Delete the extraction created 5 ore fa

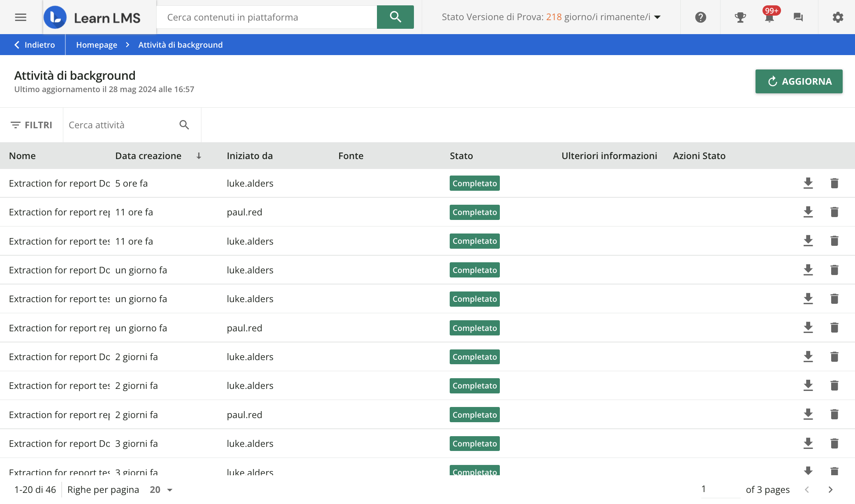click(x=834, y=183)
